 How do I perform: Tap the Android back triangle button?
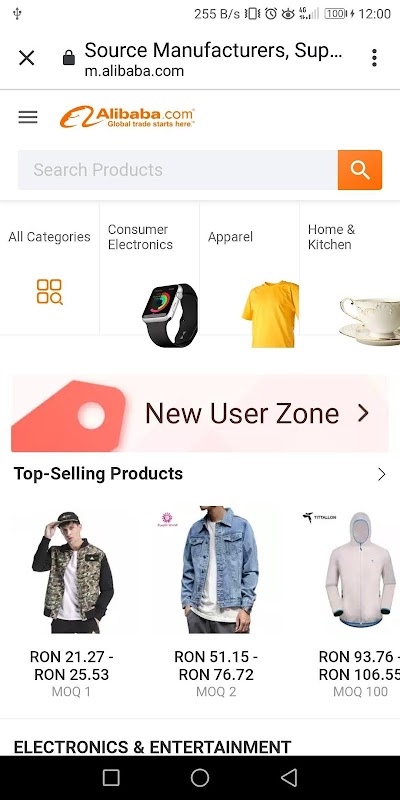pyautogui.click(x=289, y=778)
